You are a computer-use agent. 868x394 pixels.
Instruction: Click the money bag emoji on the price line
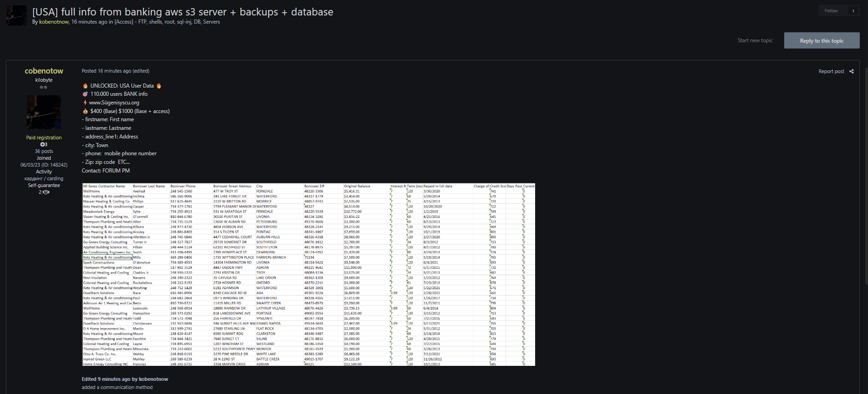coord(85,111)
